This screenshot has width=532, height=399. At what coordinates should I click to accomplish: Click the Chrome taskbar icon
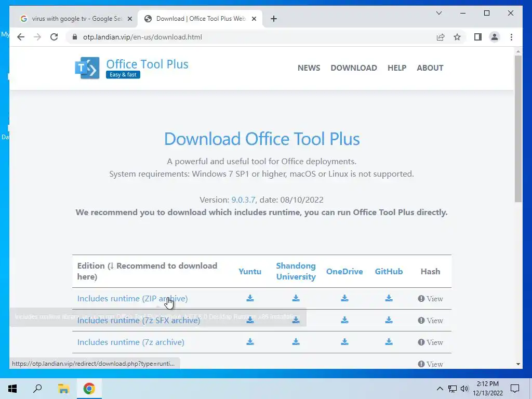(x=89, y=389)
